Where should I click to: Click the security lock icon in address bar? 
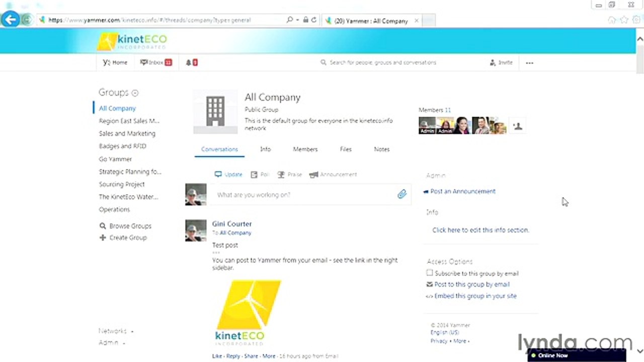[x=305, y=20]
